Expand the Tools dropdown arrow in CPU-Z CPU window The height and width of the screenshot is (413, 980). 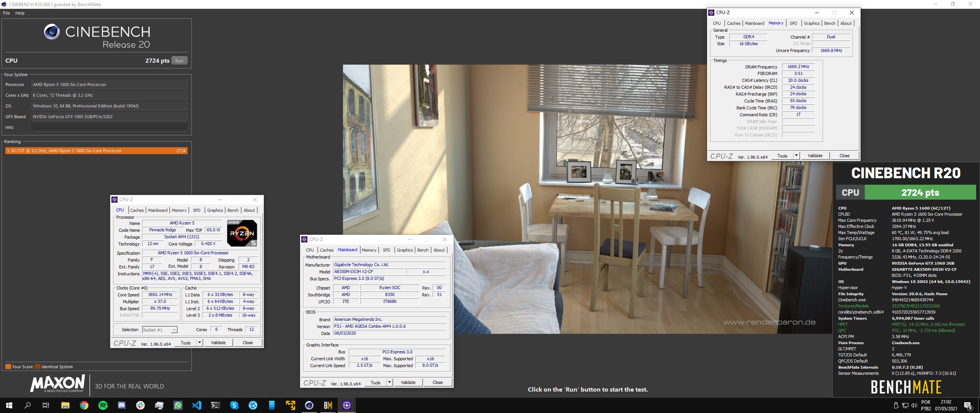pos(199,343)
